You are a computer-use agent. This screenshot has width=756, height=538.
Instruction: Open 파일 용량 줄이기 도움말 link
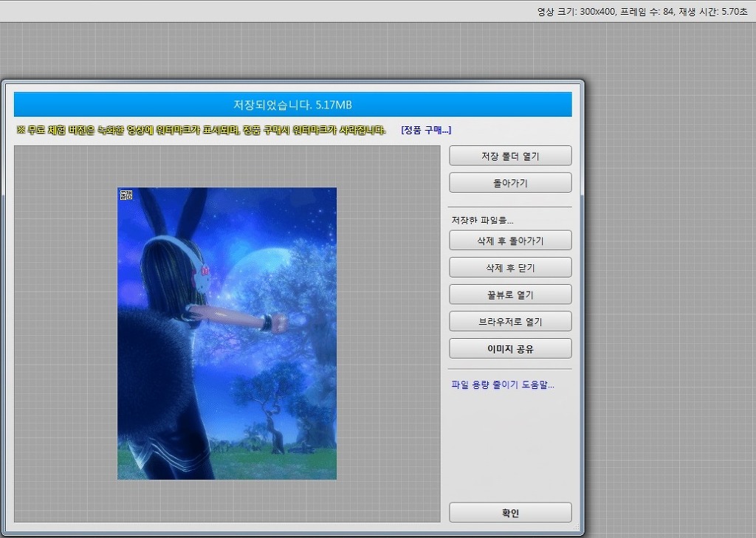click(502, 384)
